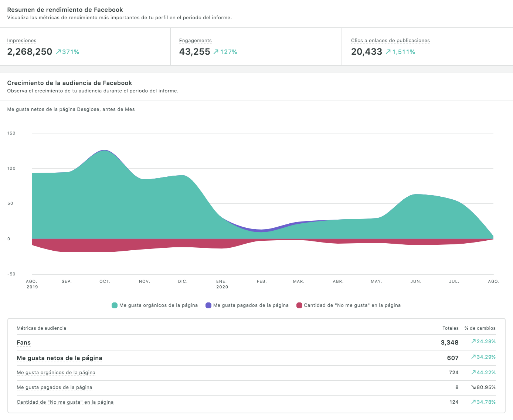Click the "OCT." x-axis label
This screenshot has height=420, width=513.
(x=105, y=282)
